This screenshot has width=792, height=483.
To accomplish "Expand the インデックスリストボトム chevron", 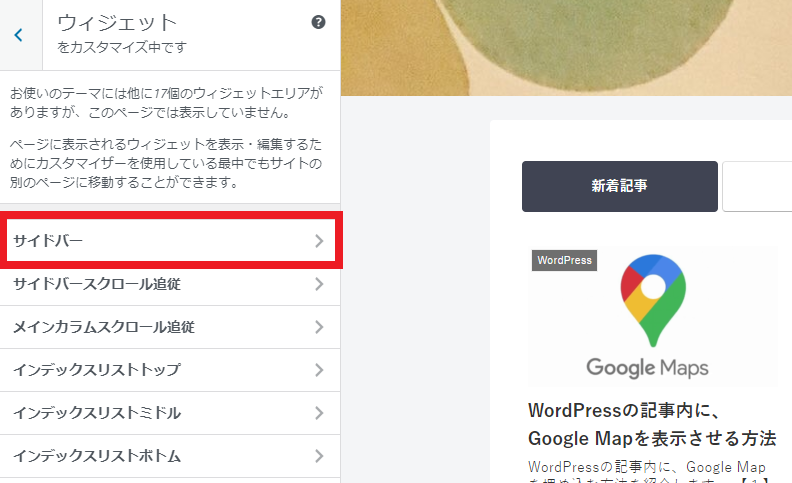I will [319, 456].
